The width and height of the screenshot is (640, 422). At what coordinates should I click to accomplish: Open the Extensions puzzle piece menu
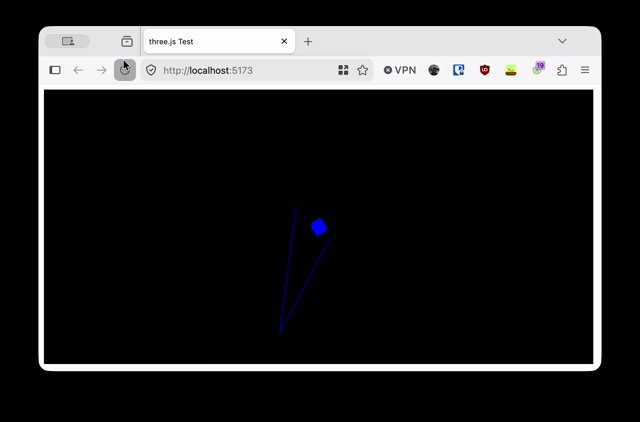pyautogui.click(x=562, y=70)
